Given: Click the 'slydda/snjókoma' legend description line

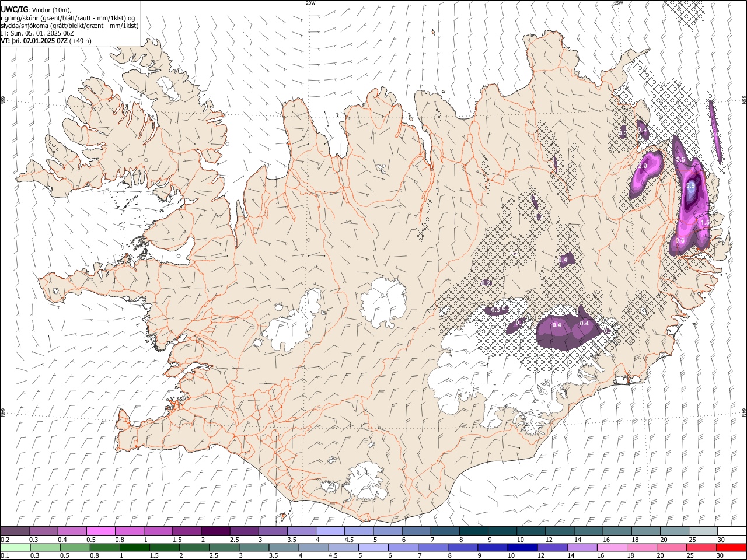Looking at the screenshot, I should (x=69, y=26).
